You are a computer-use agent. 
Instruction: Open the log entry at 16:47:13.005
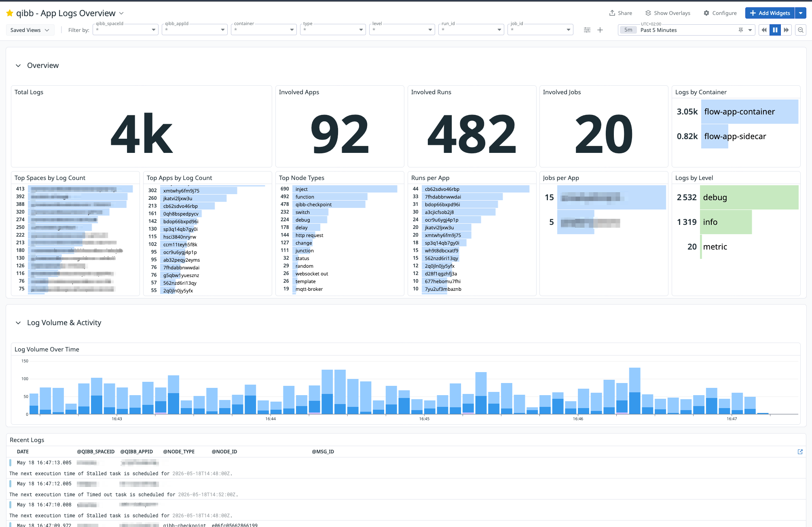(406, 468)
